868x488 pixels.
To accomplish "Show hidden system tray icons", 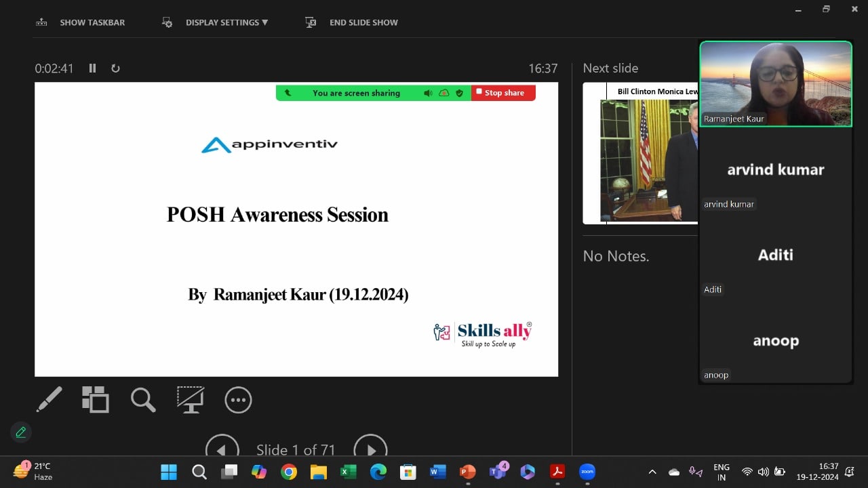I will 652,472.
